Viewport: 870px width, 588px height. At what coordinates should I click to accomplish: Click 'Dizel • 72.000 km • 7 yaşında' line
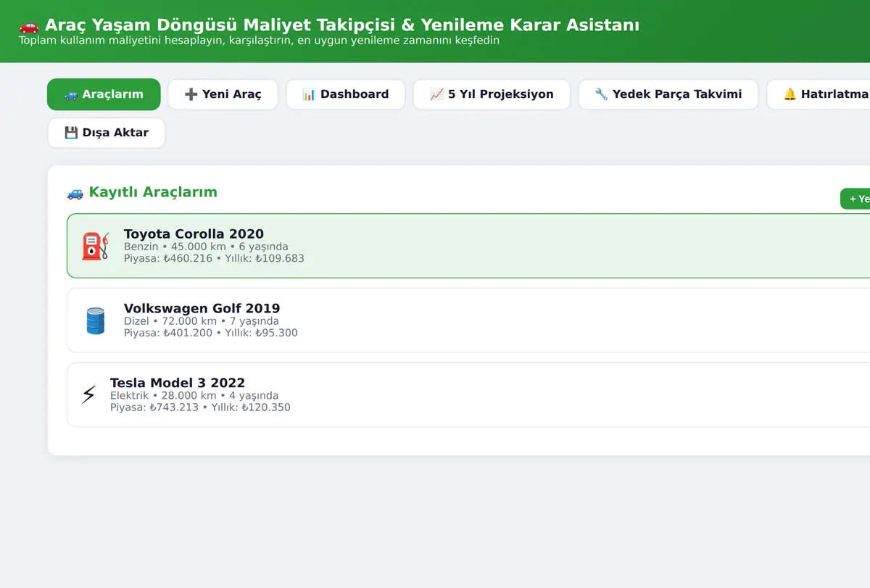[202, 321]
